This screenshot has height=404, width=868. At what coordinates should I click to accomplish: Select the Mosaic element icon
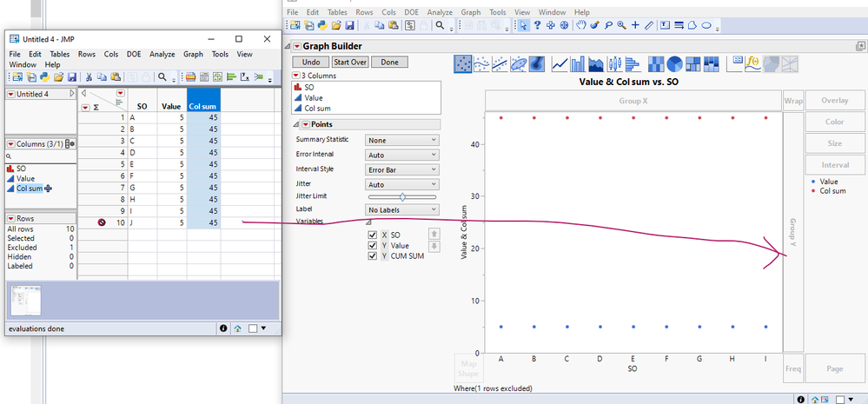pyautogui.click(x=711, y=64)
